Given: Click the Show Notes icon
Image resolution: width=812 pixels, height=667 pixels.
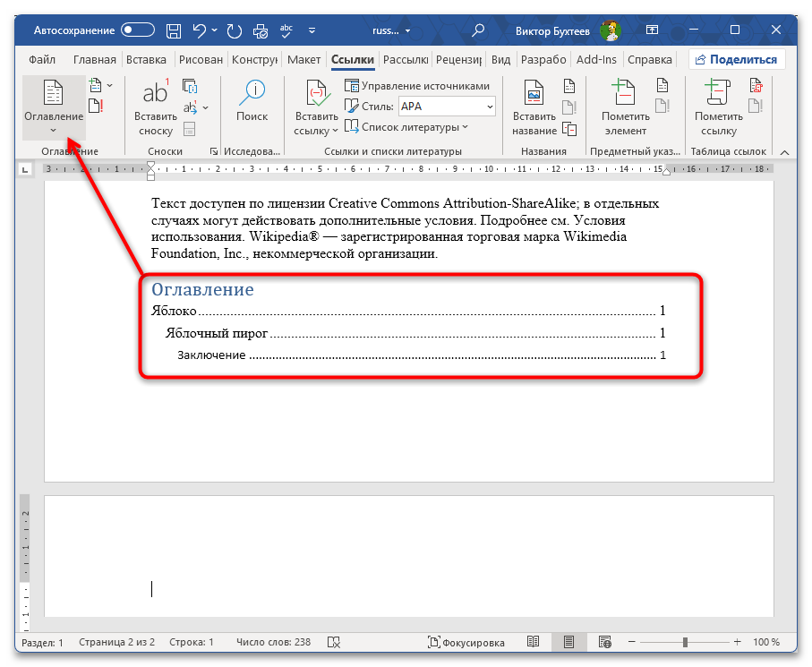Looking at the screenshot, I should [190, 128].
